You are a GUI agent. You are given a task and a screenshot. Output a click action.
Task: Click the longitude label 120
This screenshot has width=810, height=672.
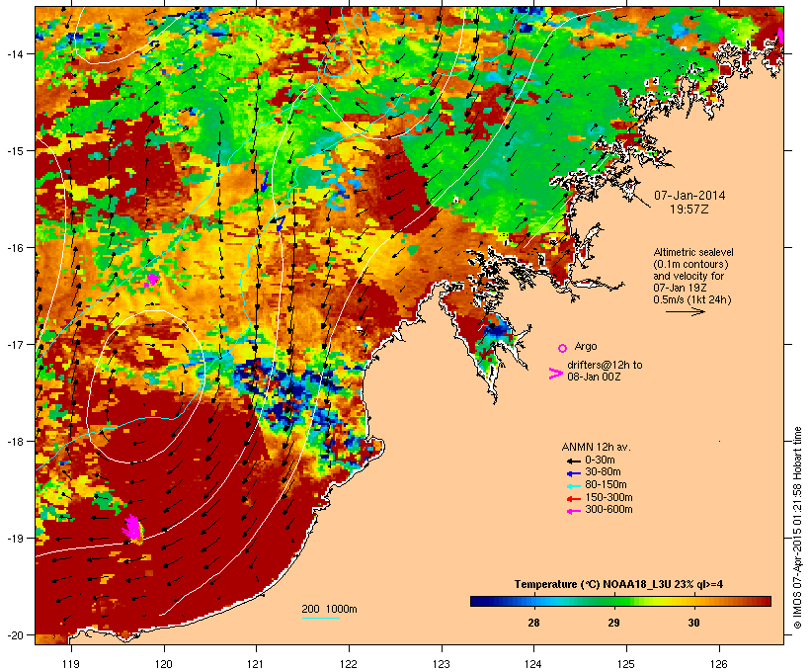pyautogui.click(x=164, y=664)
